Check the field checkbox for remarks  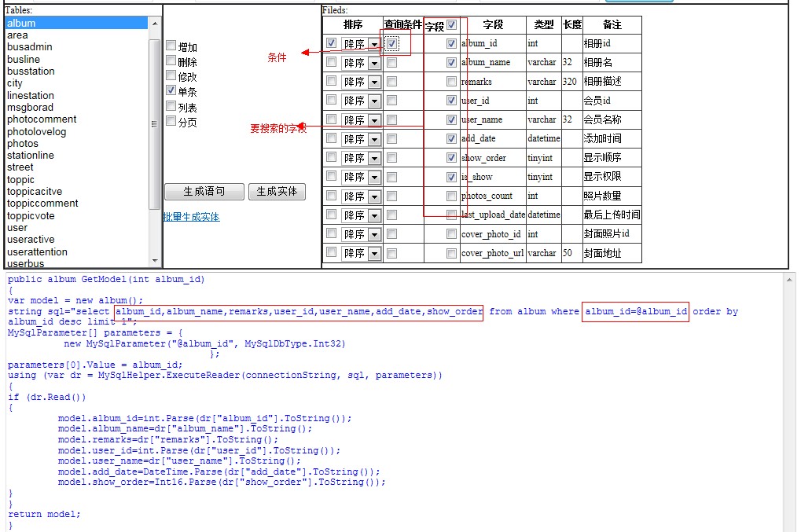(x=451, y=82)
